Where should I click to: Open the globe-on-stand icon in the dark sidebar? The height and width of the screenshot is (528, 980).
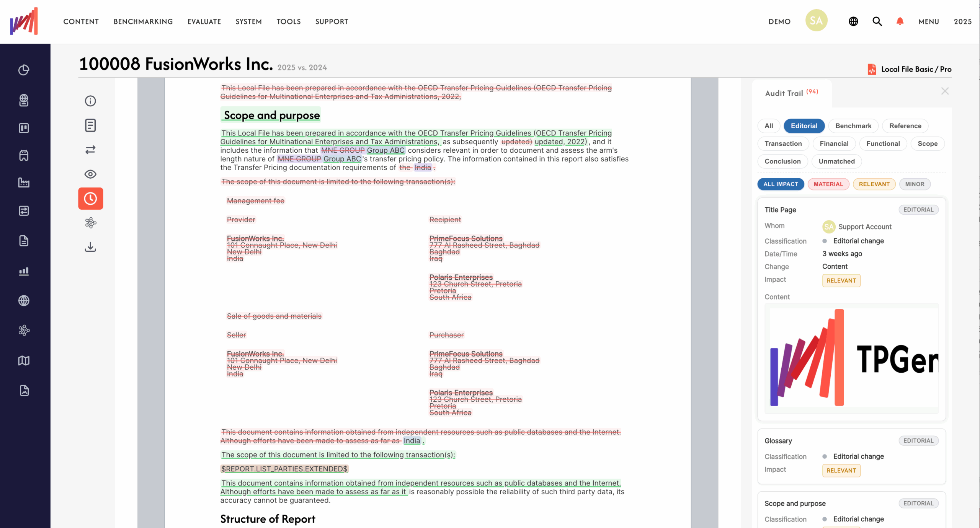point(24,100)
